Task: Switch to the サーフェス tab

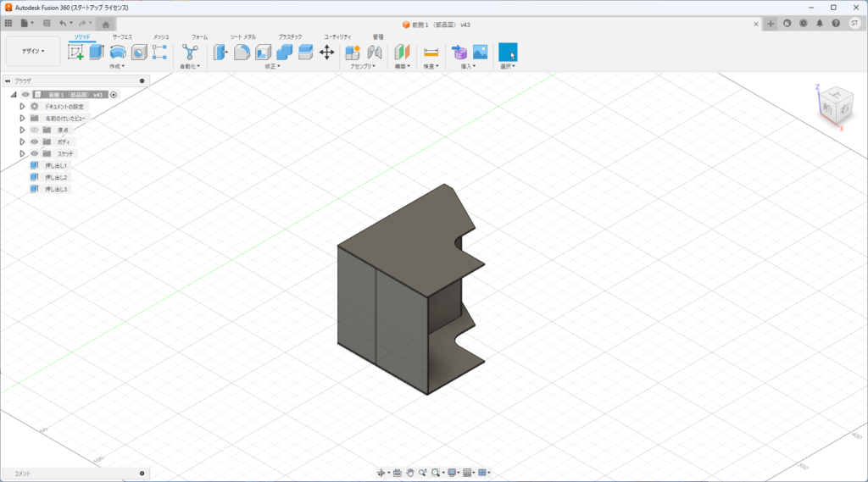Action: [122, 37]
